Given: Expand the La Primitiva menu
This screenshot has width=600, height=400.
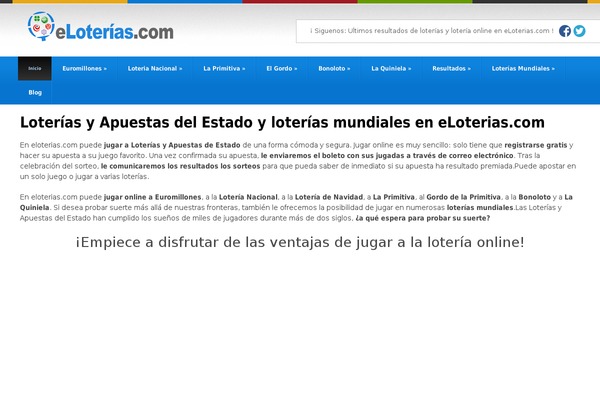Looking at the screenshot, I should click(224, 69).
